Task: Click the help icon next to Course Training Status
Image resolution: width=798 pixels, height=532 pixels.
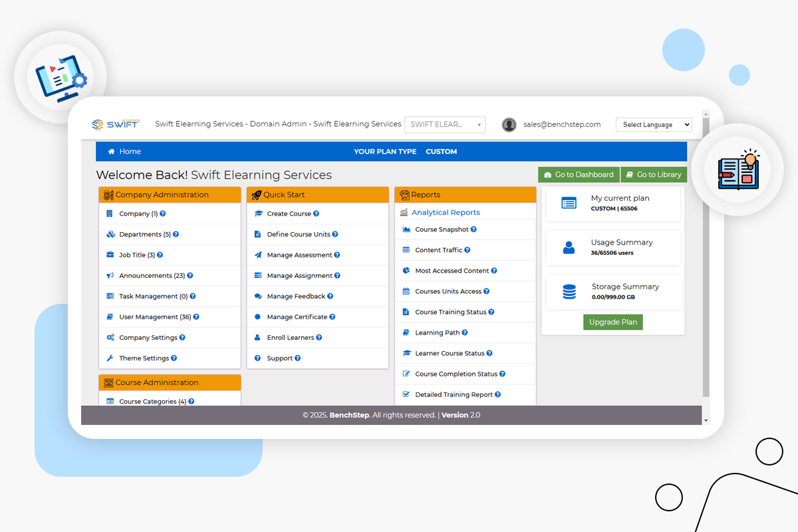Action: pyautogui.click(x=491, y=313)
